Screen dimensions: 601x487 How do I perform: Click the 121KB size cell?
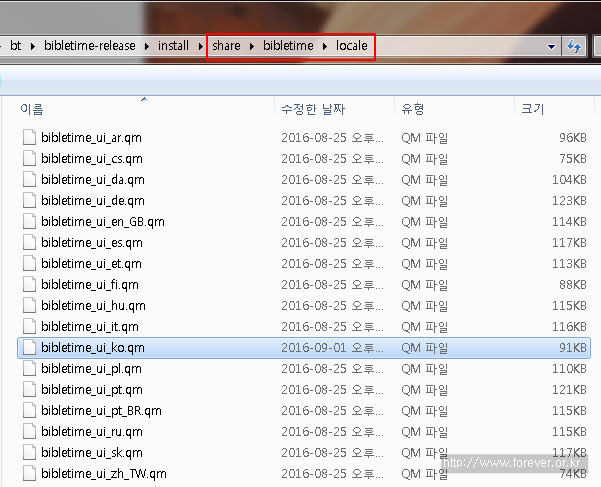[x=569, y=390]
